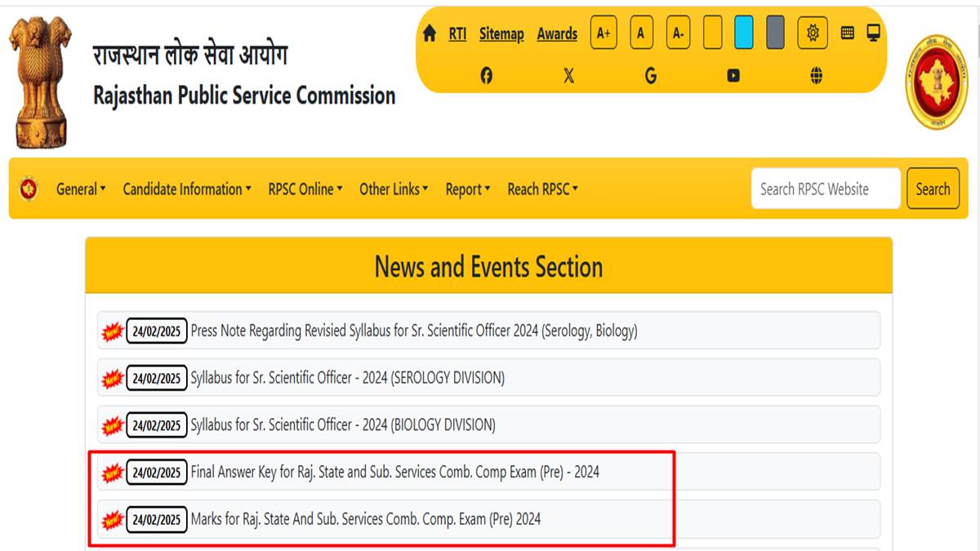Click the X social media icon
The height and width of the screenshot is (551, 980).
pos(568,75)
